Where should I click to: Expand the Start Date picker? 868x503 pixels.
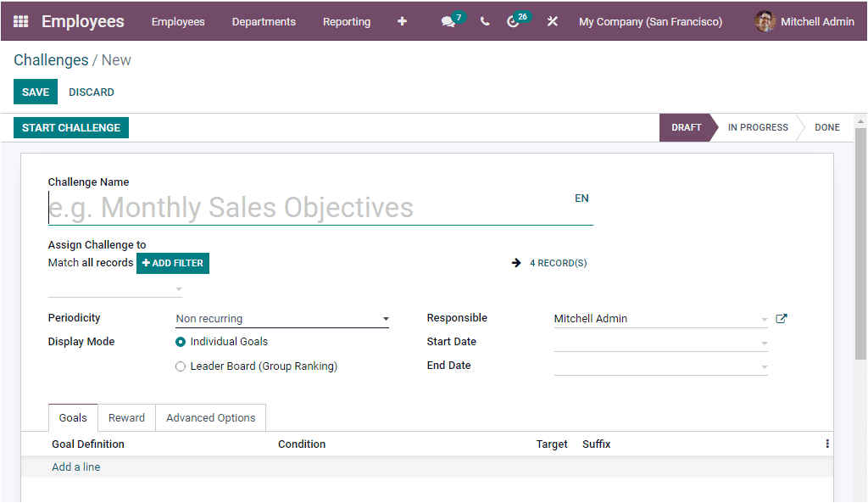tap(765, 341)
